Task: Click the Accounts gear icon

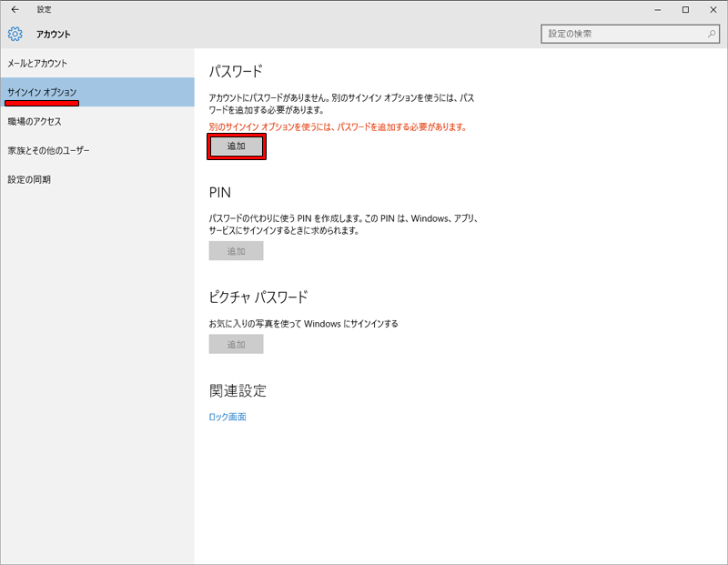Action: click(x=15, y=34)
